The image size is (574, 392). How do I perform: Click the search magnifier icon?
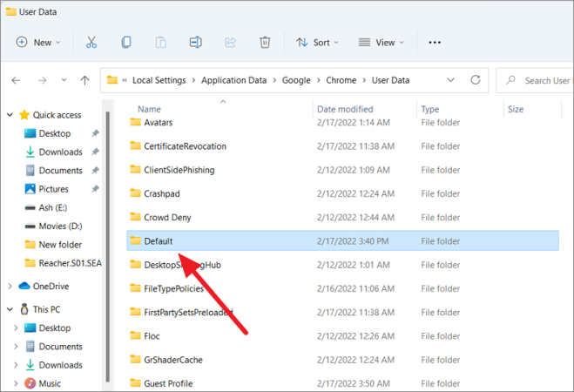[x=510, y=80]
